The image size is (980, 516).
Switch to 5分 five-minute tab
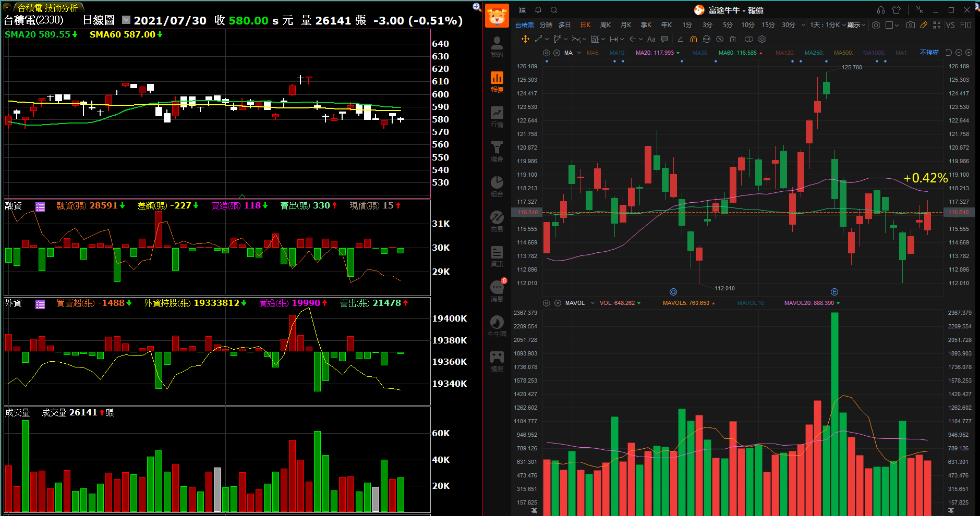tap(728, 25)
